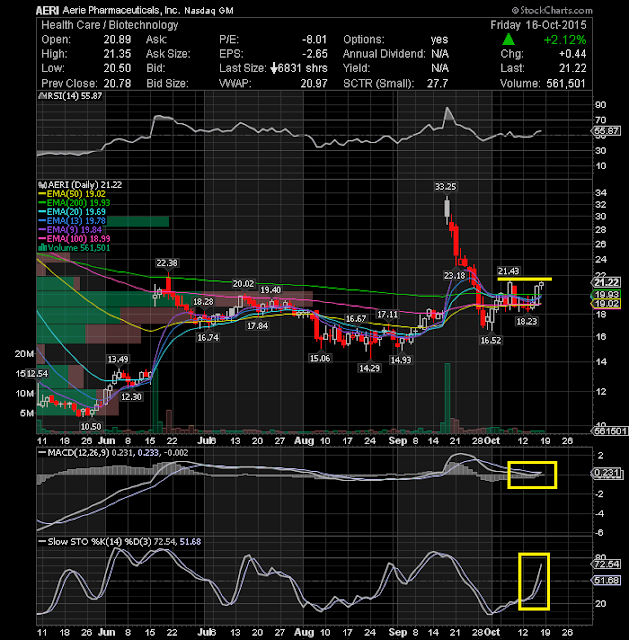Viewport: 629px width, 640px height.
Task: Click the RSI(14) 55.87 indicator label
Action: click(x=73, y=96)
